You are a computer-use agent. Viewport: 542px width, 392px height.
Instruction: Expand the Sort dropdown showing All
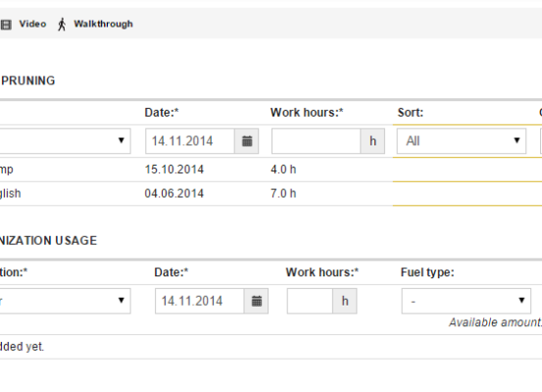(x=462, y=141)
